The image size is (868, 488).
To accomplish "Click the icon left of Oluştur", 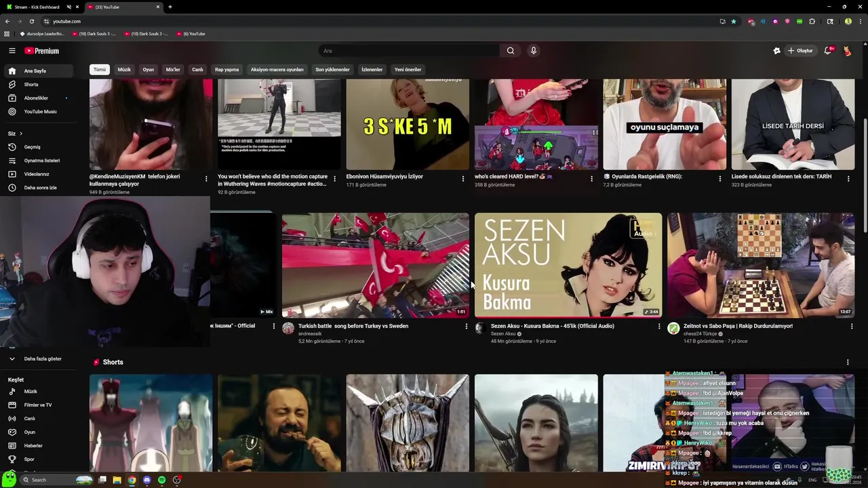I will pyautogui.click(x=776, y=51).
